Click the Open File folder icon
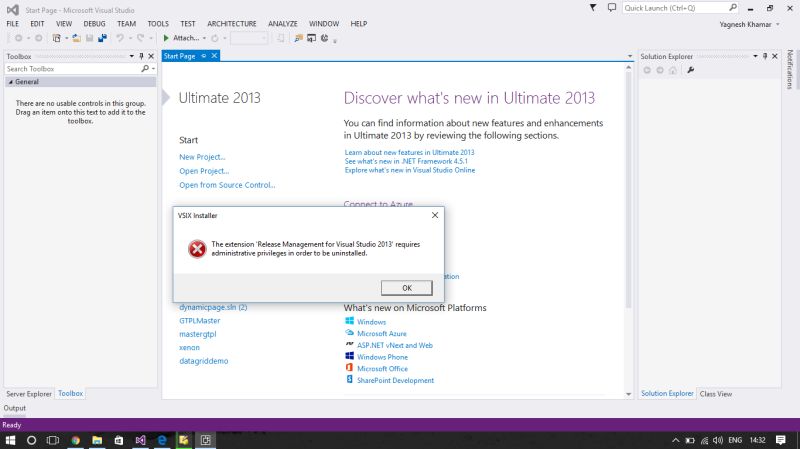 pos(77,38)
